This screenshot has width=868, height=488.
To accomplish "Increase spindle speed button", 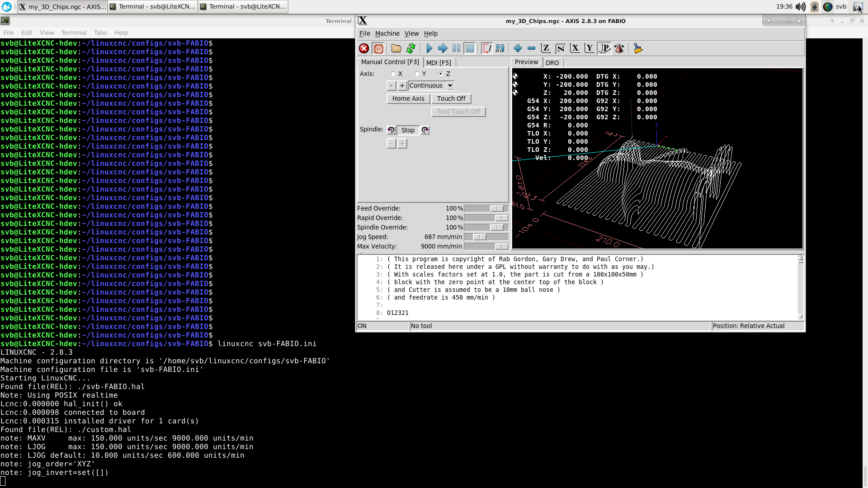I will coord(402,144).
